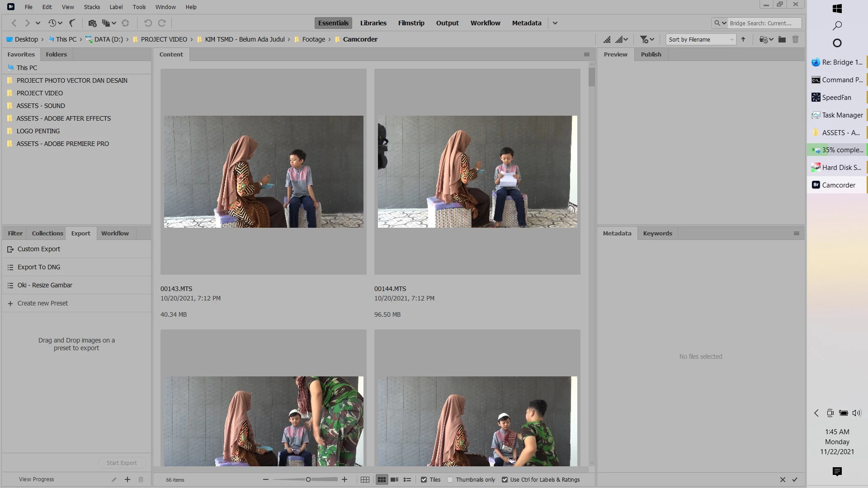Click the ascending sort order arrow
The image size is (868, 488).
click(x=743, y=39)
